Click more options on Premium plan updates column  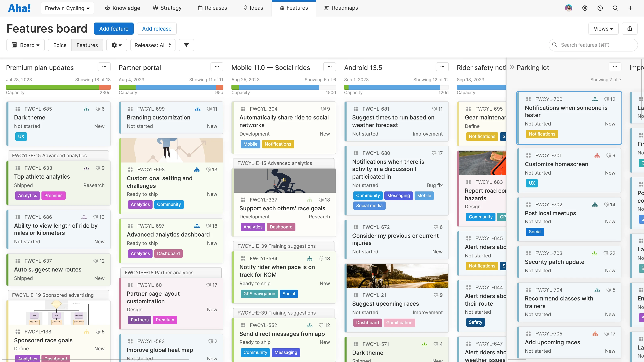tap(104, 67)
